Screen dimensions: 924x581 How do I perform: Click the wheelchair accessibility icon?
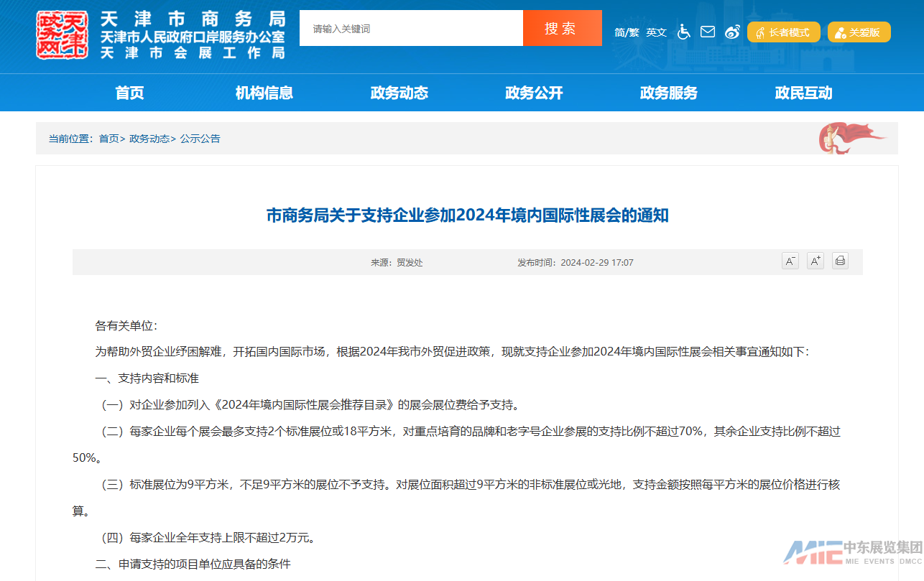tap(683, 32)
